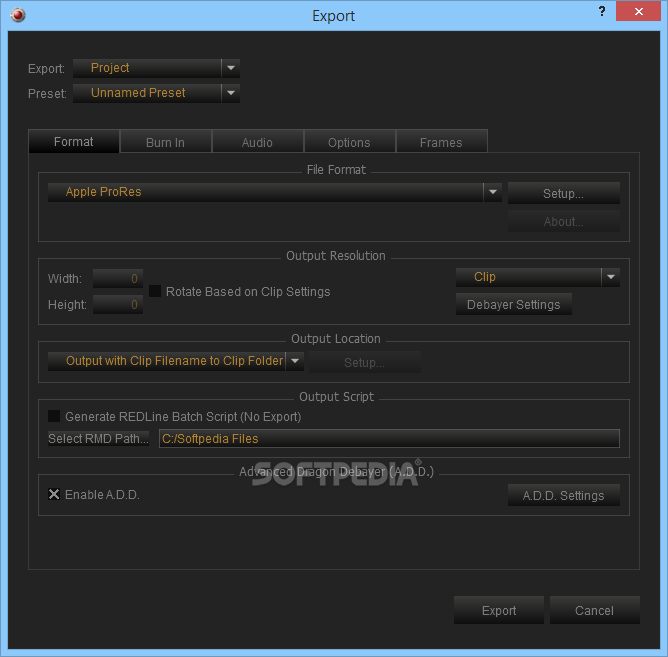
Task: Enable Generate REDLine Batch Script checkbox
Action: (54, 416)
